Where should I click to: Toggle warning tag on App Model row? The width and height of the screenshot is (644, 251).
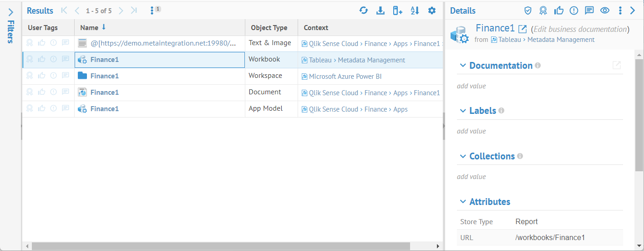(x=54, y=108)
